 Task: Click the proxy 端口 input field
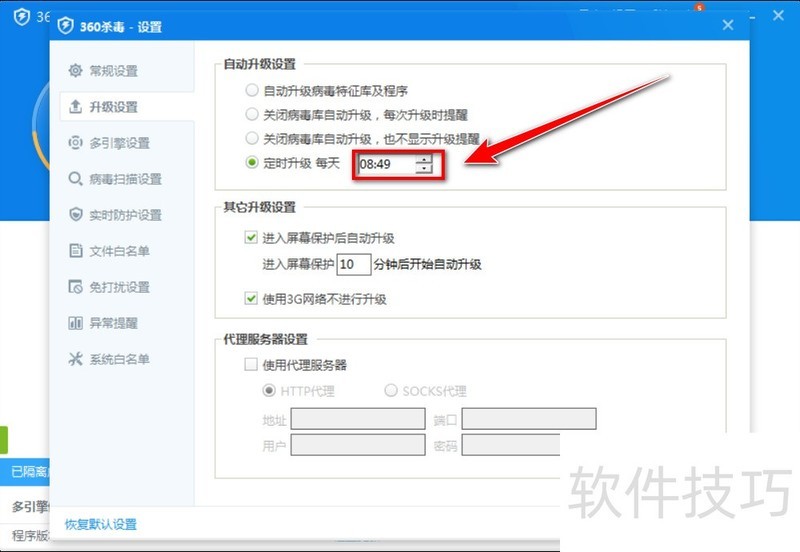[529, 419]
